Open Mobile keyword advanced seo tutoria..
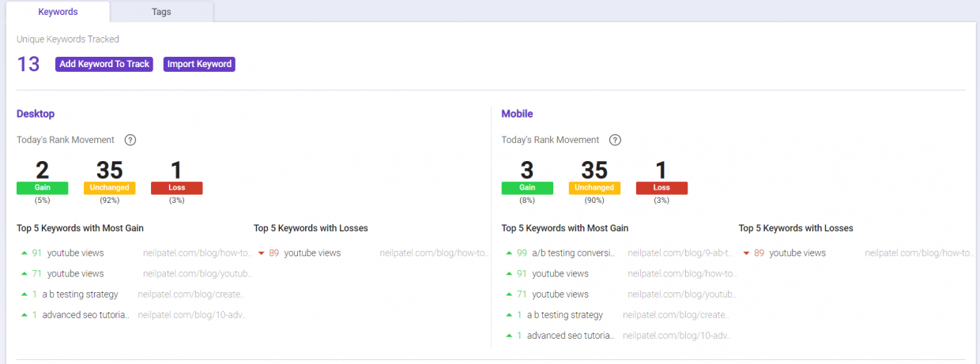Image resolution: width=980 pixels, height=364 pixels. (571, 335)
